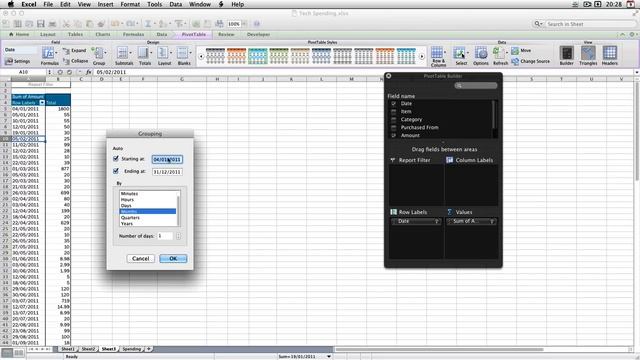This screenshot has height=360, width=640.
Task: Click the Ending at date field
Action: coord(167,172)
